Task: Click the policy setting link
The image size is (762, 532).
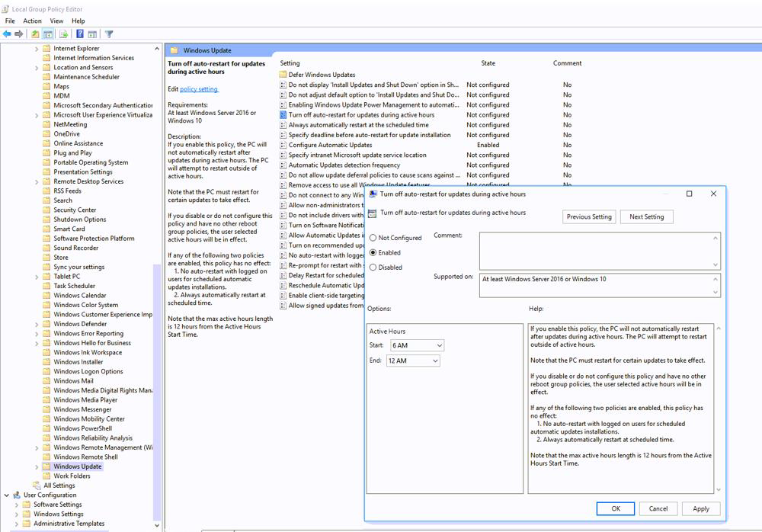Action: (199, 89)
